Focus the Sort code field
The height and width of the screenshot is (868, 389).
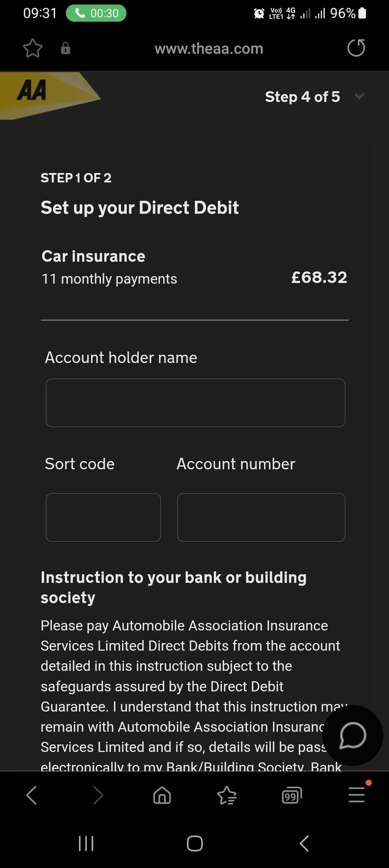103,517
